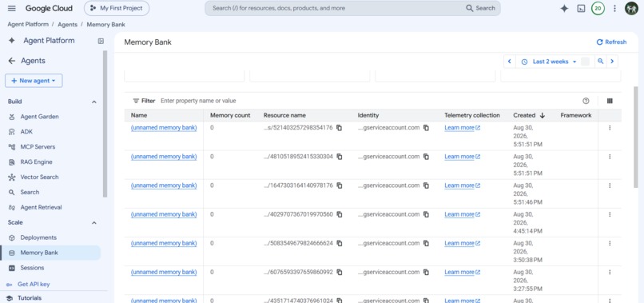Viewport: 644px width, 303px height.
Task: Copy resource name ending 521403257298354176
Action: tap(340, 128)
